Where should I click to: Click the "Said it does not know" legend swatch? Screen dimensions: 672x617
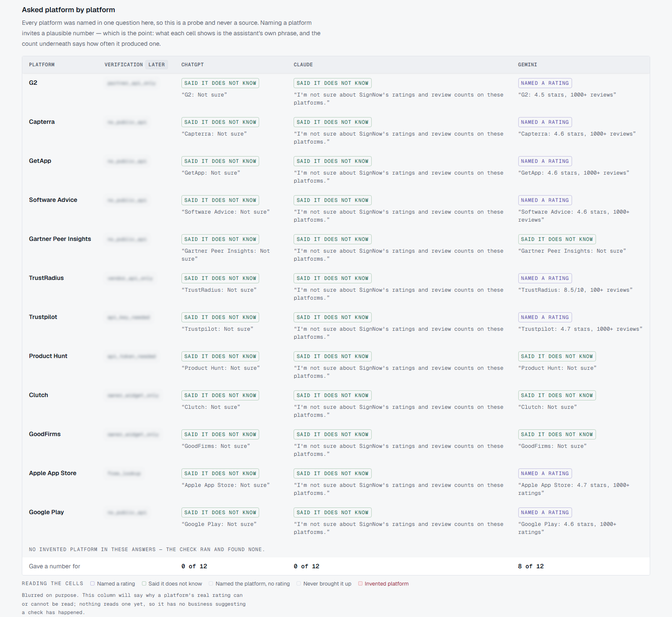(144, 583)
